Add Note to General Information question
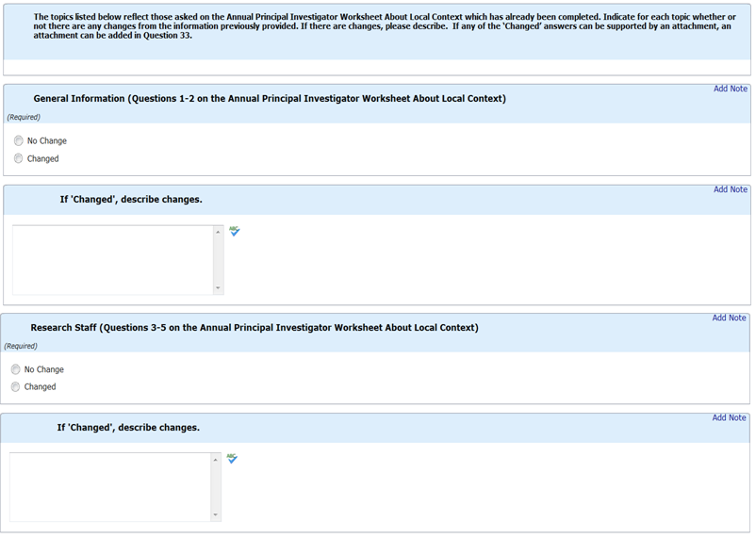 730,89
